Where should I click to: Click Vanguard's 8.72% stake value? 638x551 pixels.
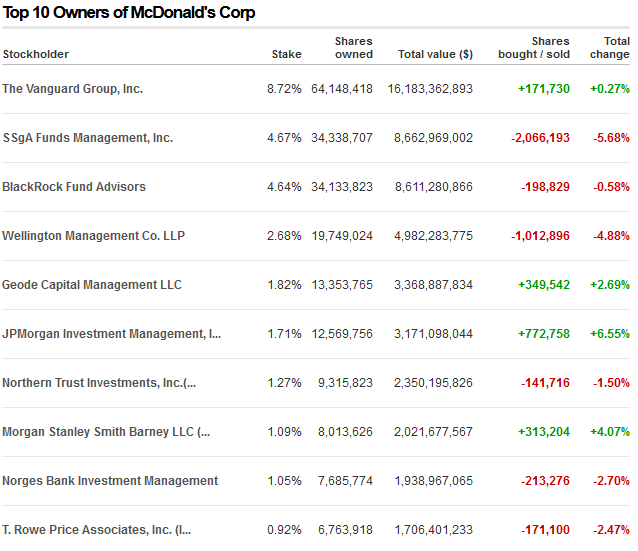pyautogui.click(x=284, y=89)
